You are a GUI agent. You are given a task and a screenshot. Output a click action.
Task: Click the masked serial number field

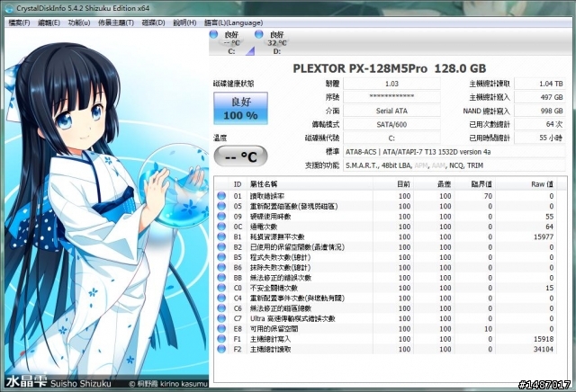coord(391,97)
